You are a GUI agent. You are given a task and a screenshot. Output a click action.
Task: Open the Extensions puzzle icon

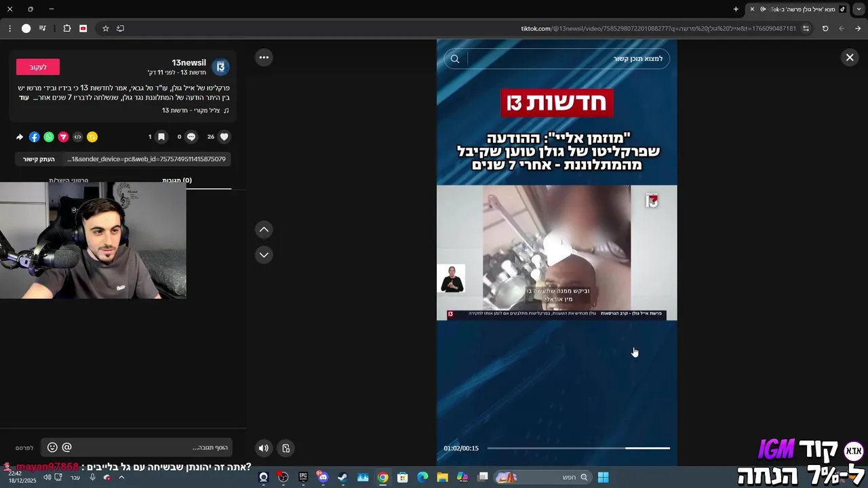67,28
